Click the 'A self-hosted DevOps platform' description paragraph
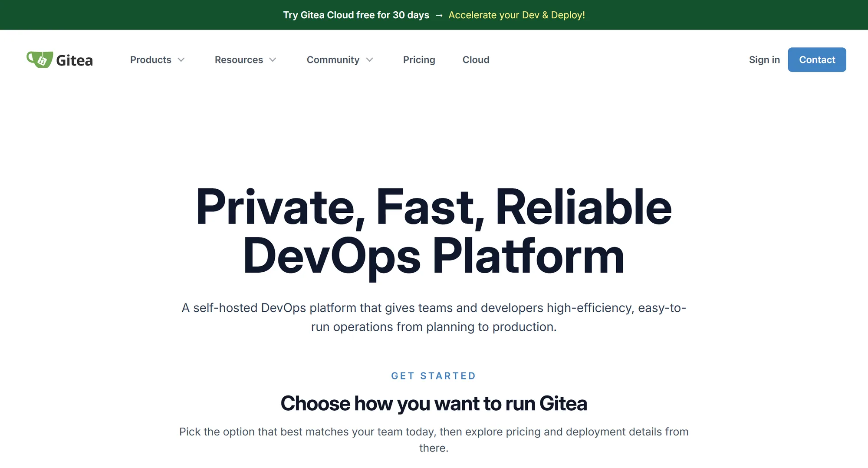The width and height of the screenshot is (868, 468). pyautogui.click(x=434, y=317)
